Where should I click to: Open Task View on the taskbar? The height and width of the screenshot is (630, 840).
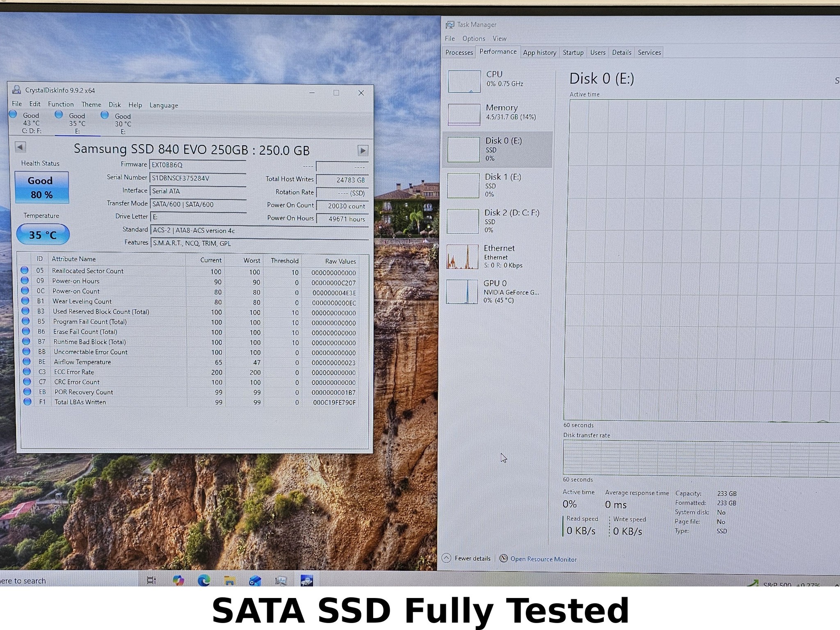[151, 580]
